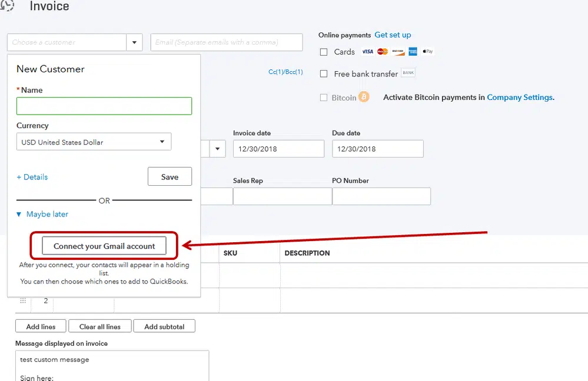Toggle the Bitcoin checkbox

click(x=324, y=98)
